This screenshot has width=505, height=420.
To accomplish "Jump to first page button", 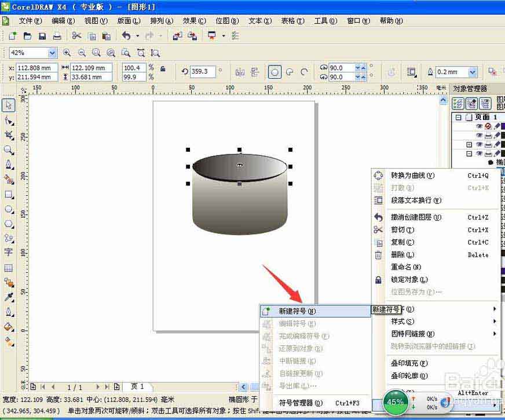I will tap(43, 386).
